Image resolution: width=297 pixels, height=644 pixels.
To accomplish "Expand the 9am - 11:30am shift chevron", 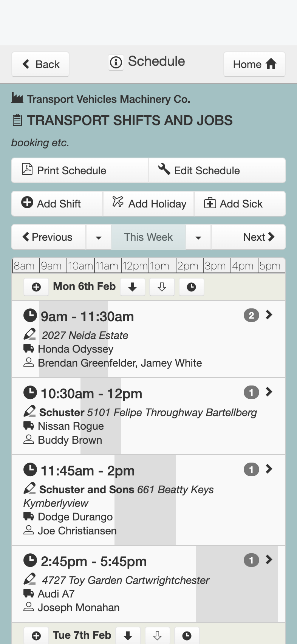I will click(x=269, y=315).
